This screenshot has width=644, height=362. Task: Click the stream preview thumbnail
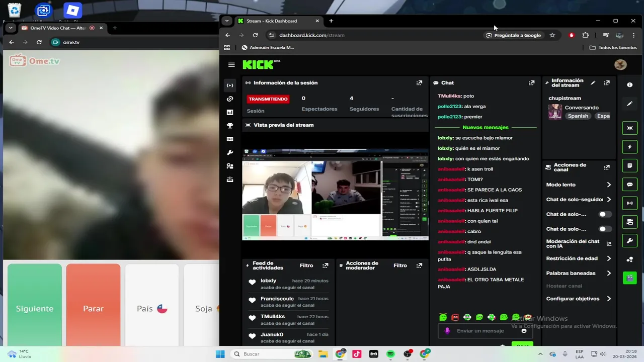click(335, 195)
